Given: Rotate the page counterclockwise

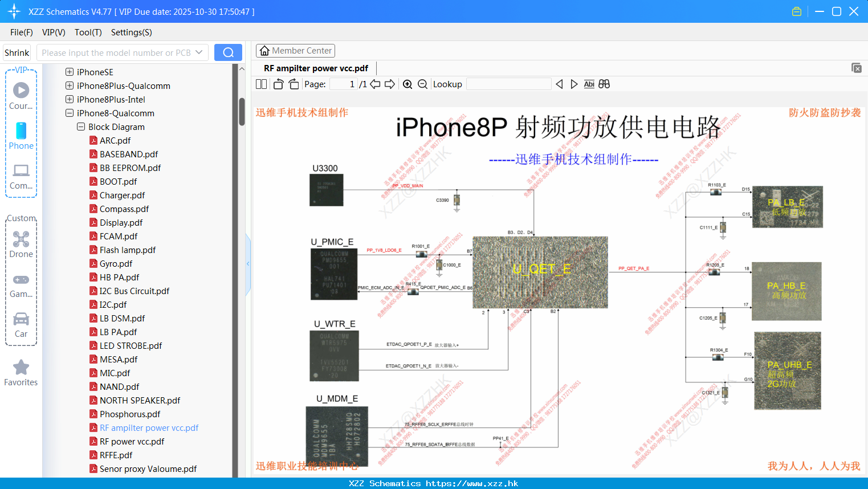Looking at the screenshot, I should click(278, 84).
